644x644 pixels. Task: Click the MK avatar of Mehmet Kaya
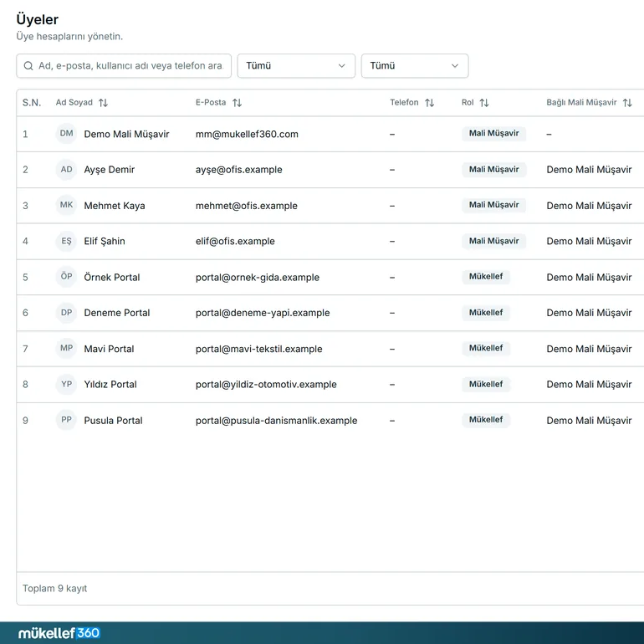tap(66, 205)
